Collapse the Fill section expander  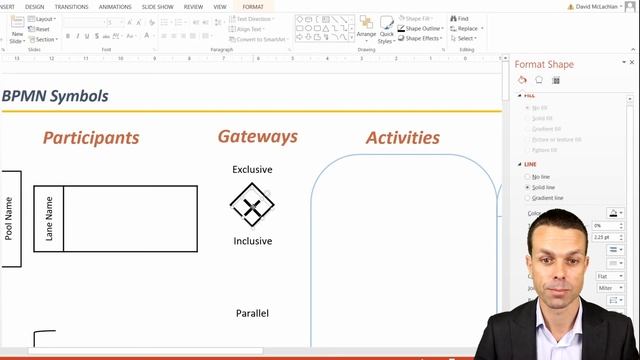(520, 96)
